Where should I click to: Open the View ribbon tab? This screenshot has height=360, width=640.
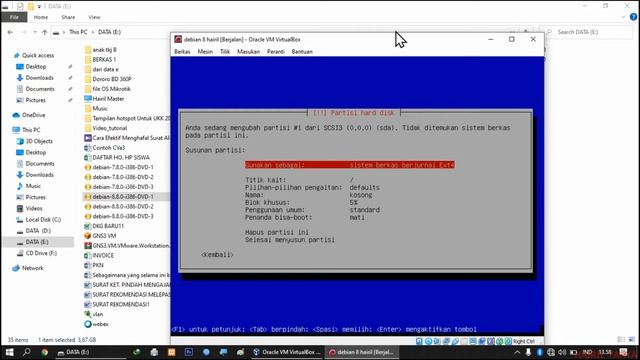[94, 17]
